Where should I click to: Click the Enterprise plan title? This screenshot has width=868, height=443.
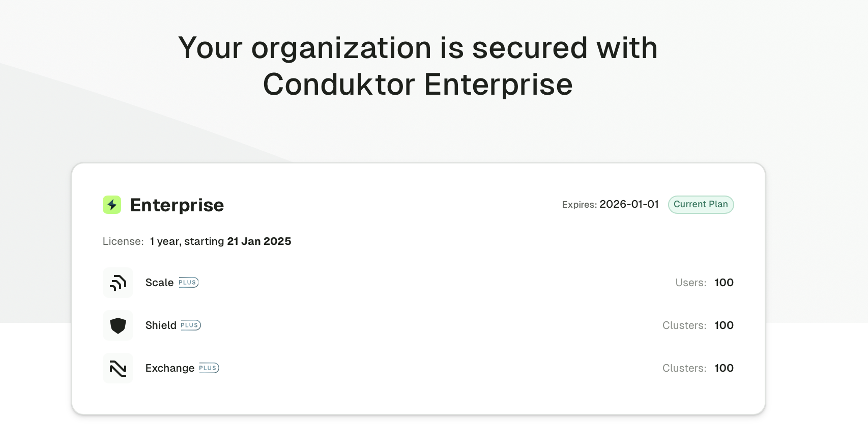coord(177,205)
